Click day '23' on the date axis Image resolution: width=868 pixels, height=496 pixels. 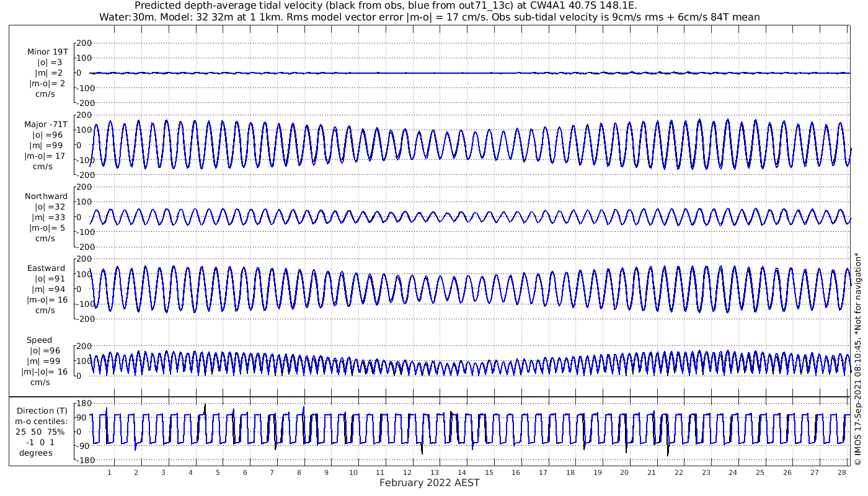click(x=706, y=472)
